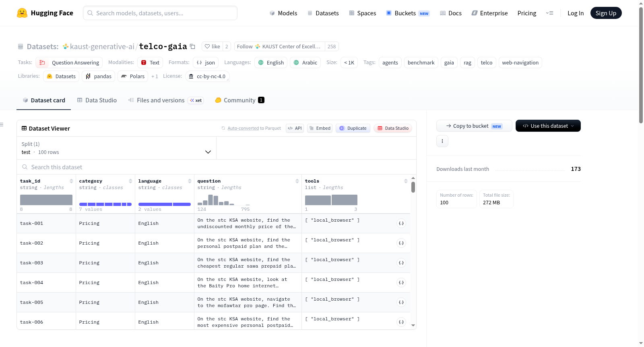This screenshot has width=644, height=347.
Task: Open the Files and versions tab
Action: [x=166, y=100]
